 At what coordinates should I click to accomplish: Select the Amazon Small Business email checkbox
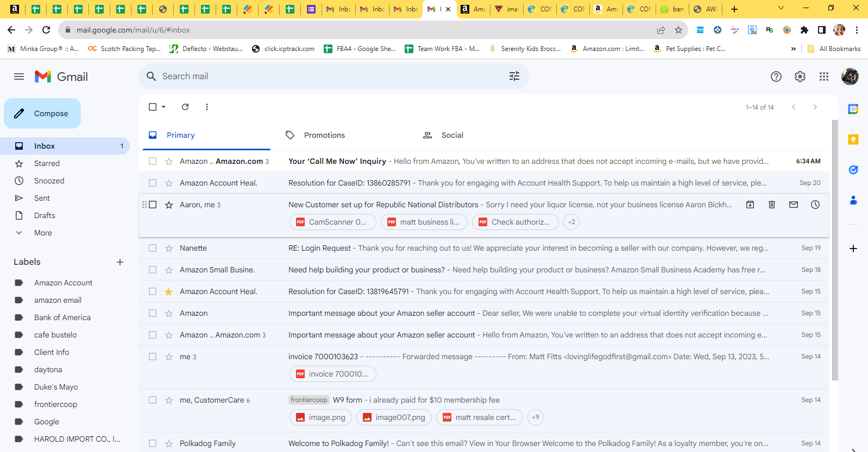pyautogui.click(x=153, y=270)
